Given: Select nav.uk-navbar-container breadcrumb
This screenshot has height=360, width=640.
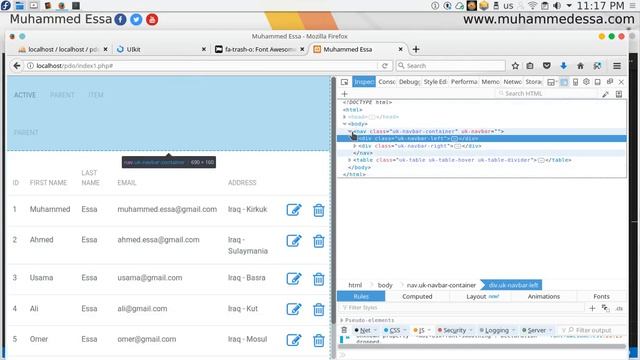Looking at the screenshot, I should pos(441,285).
